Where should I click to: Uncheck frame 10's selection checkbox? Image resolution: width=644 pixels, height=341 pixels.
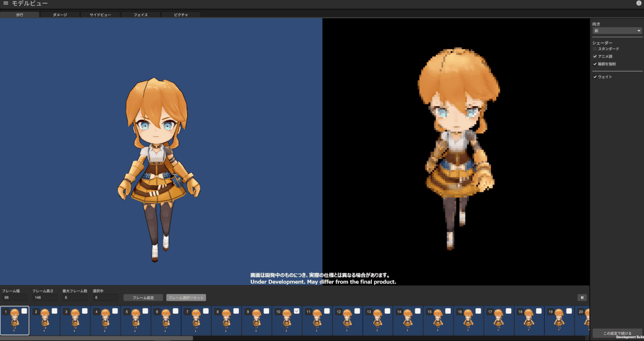[296, 311]
